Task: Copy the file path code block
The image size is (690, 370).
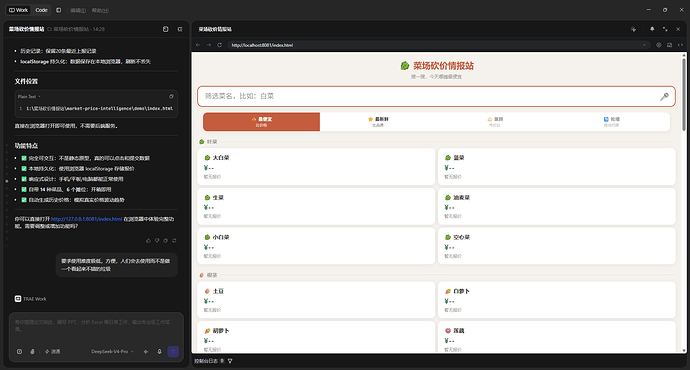Action: click(171, 96)
